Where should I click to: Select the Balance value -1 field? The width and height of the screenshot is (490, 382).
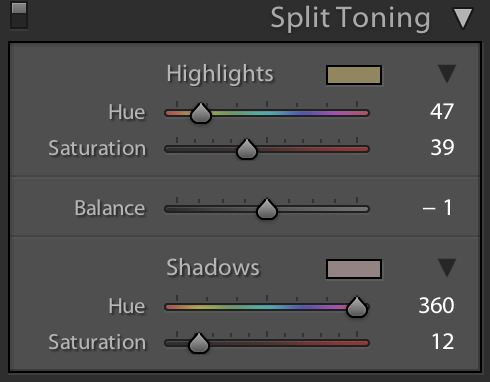tap(437, 207)
